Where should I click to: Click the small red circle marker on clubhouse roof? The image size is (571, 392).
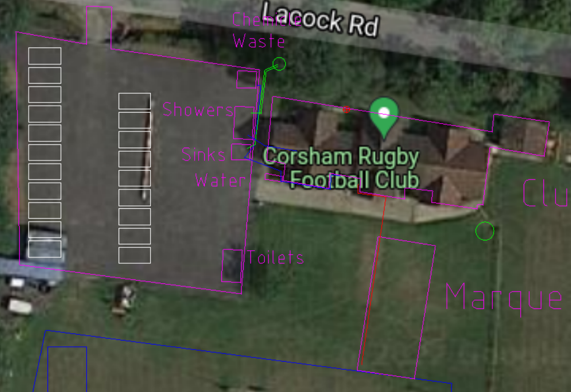347,109
